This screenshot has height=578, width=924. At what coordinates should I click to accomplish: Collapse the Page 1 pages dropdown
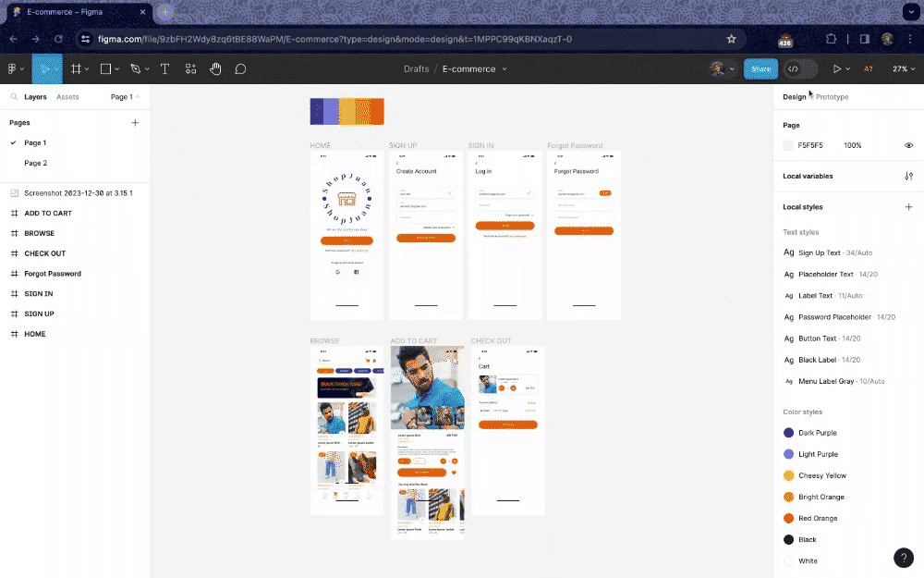pos(125,97)
